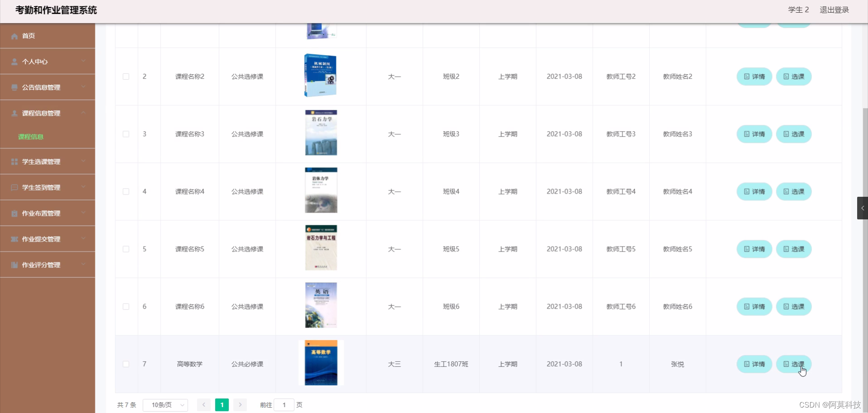Check the checkbox for 课程名称5 row
868x413 pixels.
pyautogui.click(x=126, y=249)
